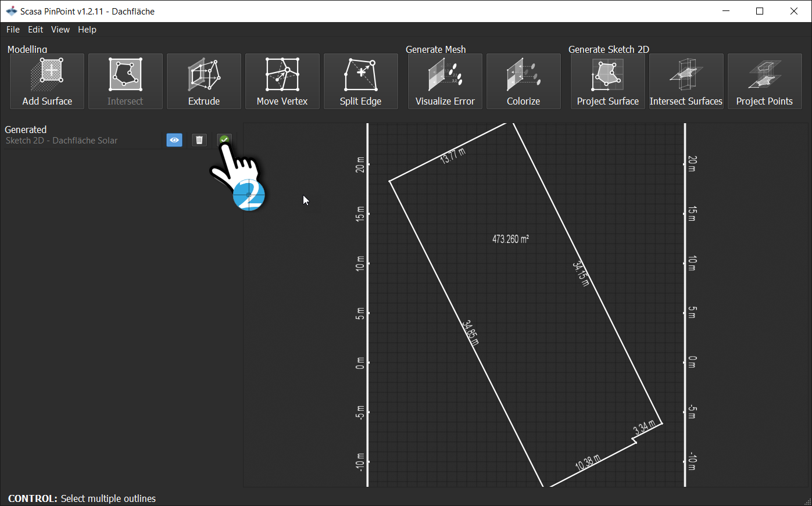Screen dimensions: 812x506
Task: Select the Sketch 2D - Dachfläche Solar entry
Action: (61, 140)
